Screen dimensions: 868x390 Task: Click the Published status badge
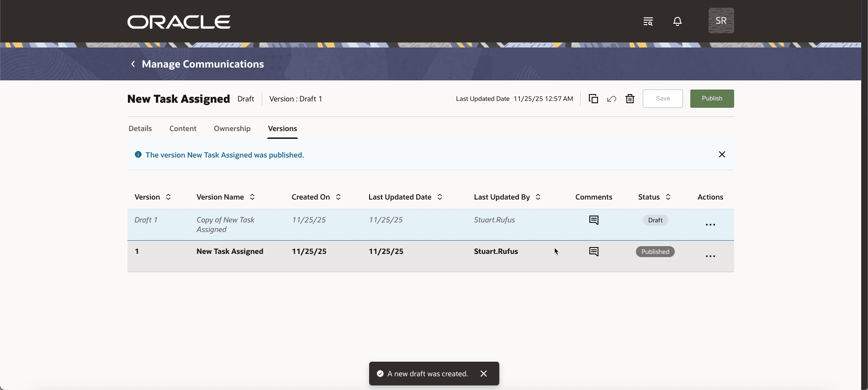(x=655, y=252)
